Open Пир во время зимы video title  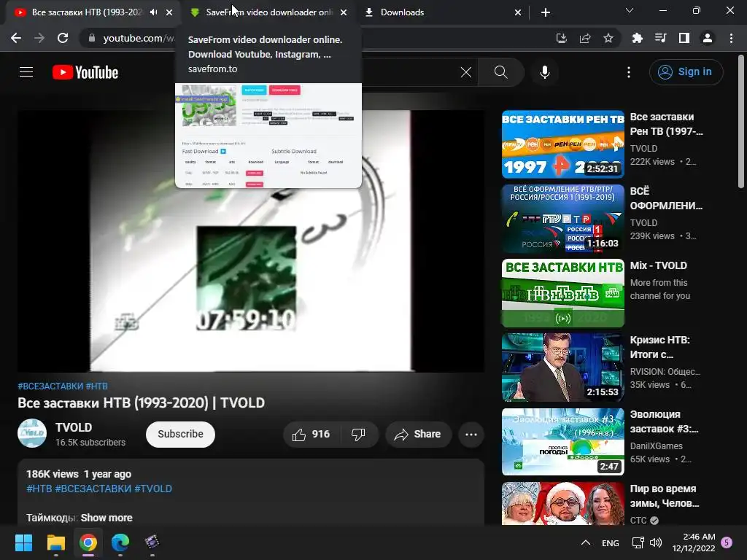pos(664,496)
